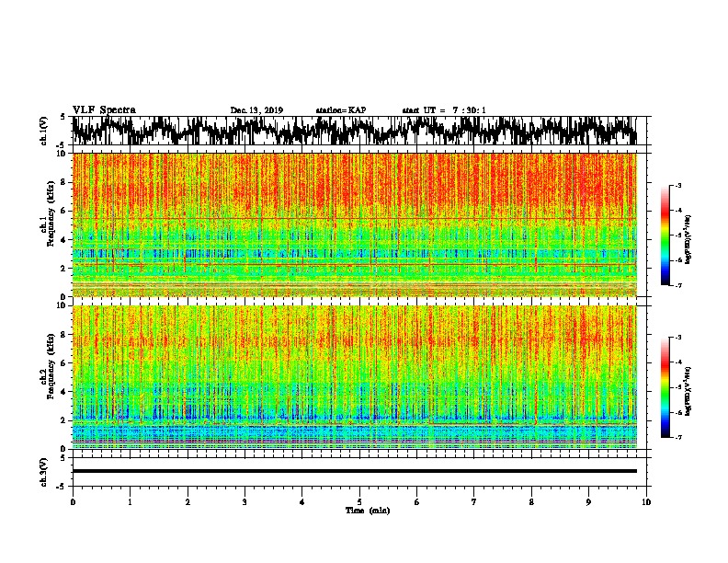The image size is (728, 563).
Task: Select the date text "Dec. 13, 2019"
Action: tap(256, 110)
